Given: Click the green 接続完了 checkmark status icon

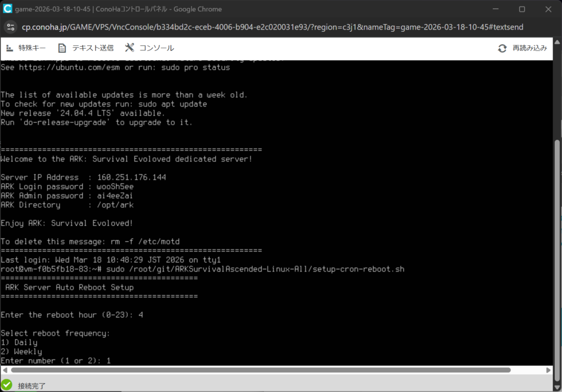Looking at the screenshot, I should [x=7, y=385].
